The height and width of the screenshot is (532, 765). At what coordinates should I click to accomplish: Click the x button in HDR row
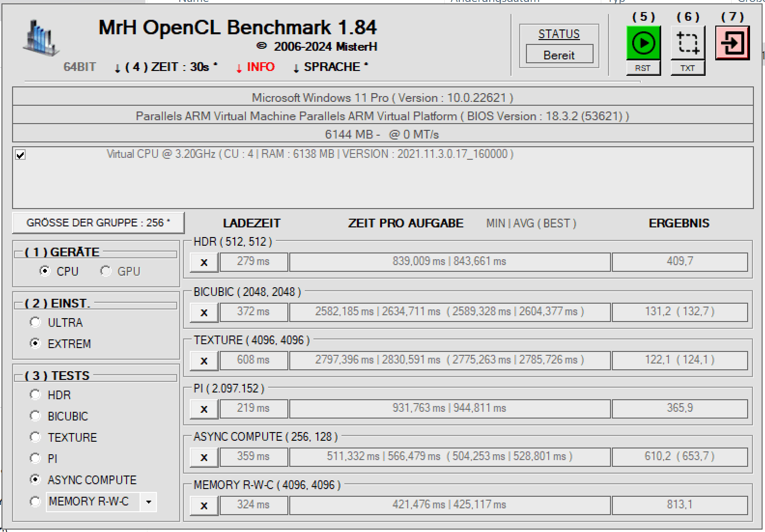[x=204, y=262]
